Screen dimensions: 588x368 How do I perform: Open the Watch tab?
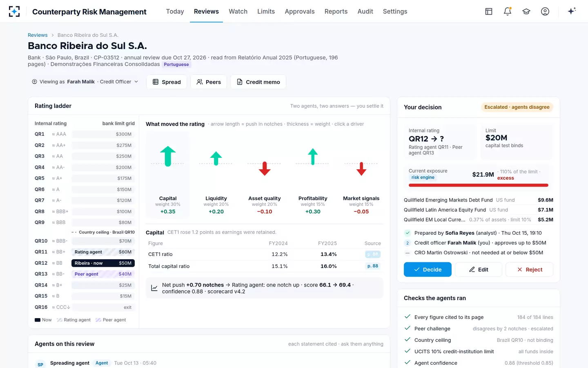coord(238,11)
